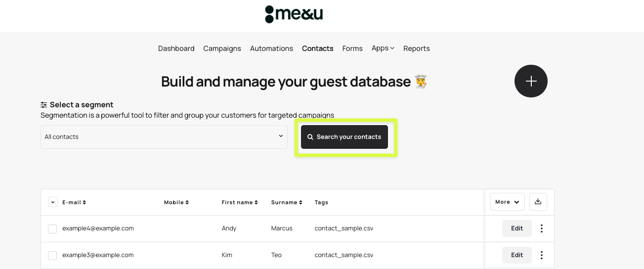Tick checkbox for example3@example.com
Image resolution: width=644 pixels, height=269 pixels.
coord(52,255)
